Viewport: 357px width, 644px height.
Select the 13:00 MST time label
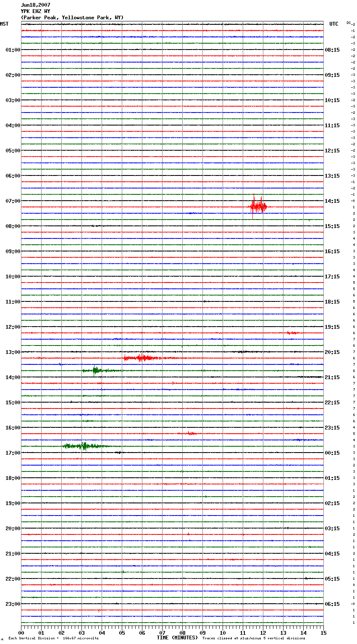tap(13, 352)
